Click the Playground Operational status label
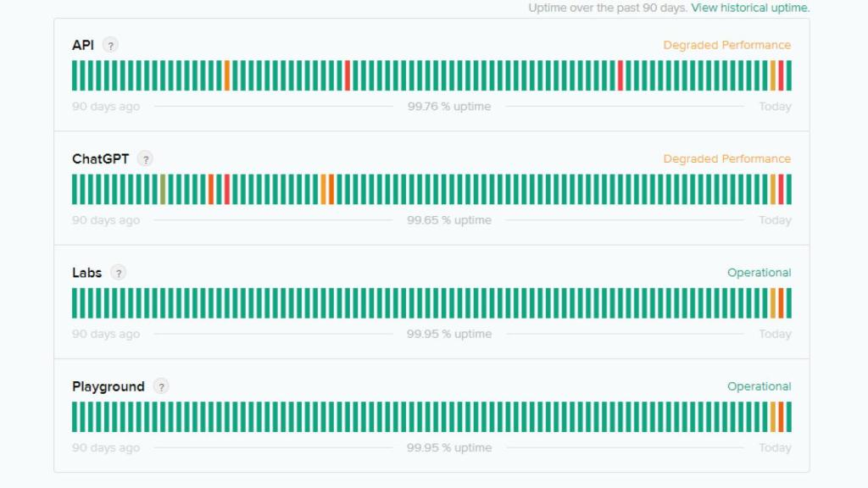The width and height of the screenshot is (868, 488). click(759, 386)
